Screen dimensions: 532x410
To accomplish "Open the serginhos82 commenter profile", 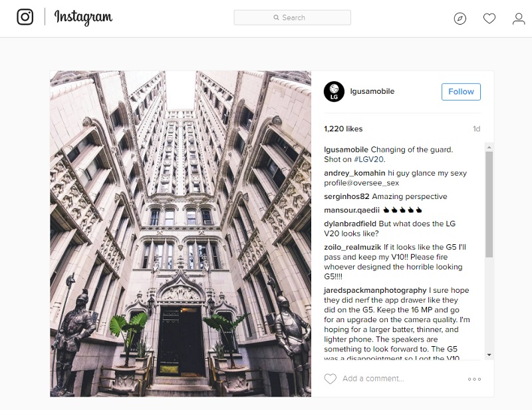I will pyautogui.click(x=346, y=196).
